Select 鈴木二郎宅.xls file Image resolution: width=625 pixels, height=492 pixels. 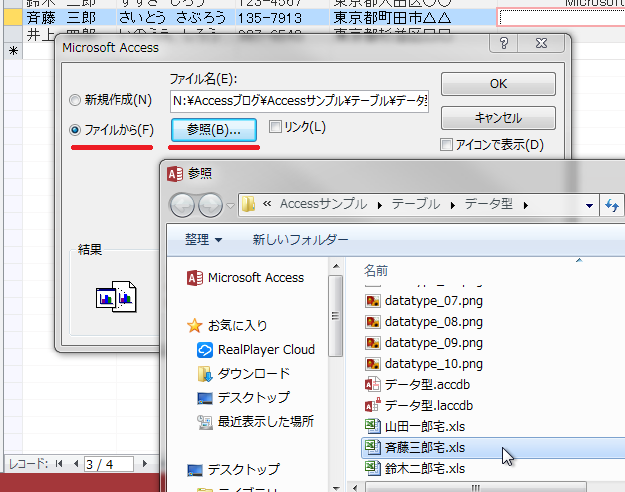click(425, 468)
